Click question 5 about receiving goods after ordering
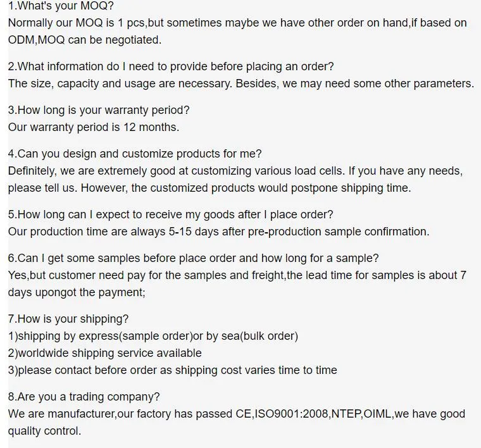Screen dimensions: 481x448 171,215
